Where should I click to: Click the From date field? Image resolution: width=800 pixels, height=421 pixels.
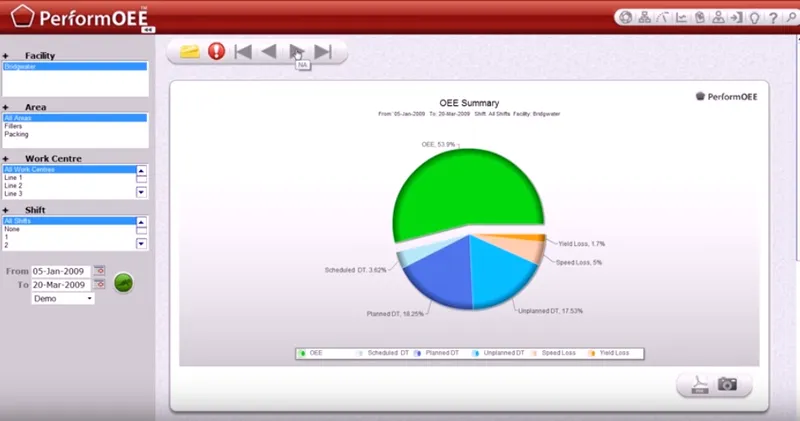tap(61, 271)
